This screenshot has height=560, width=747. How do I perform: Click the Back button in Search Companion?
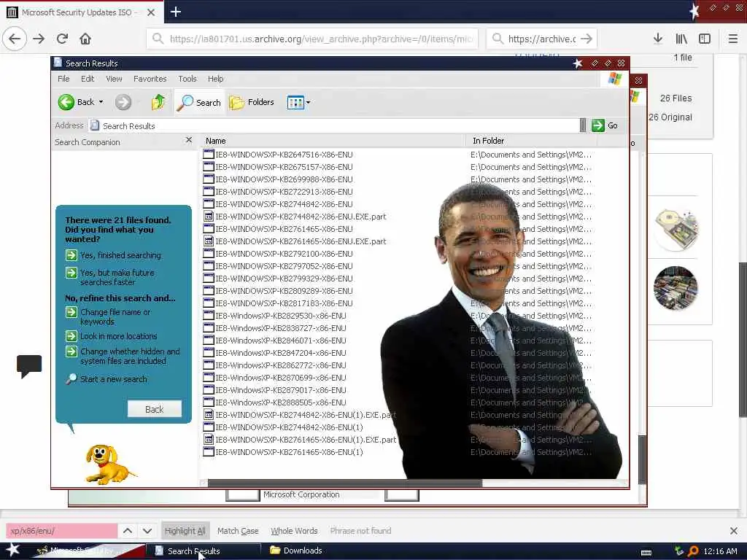click(155, 409)
